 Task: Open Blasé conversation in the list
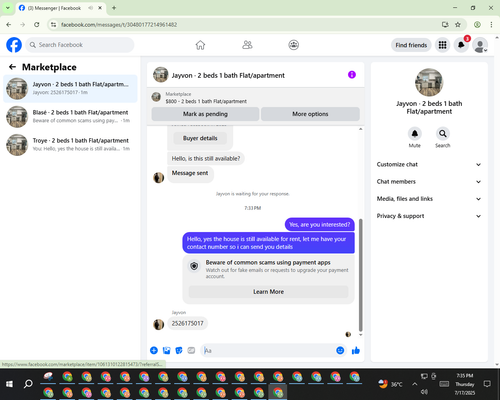point(70,117)
